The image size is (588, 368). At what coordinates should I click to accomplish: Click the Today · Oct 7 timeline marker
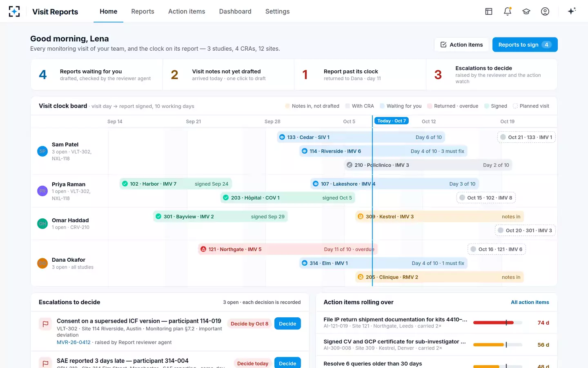392,121
